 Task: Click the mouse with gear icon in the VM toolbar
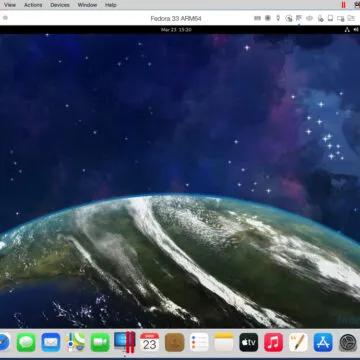[x=320, y=18]
